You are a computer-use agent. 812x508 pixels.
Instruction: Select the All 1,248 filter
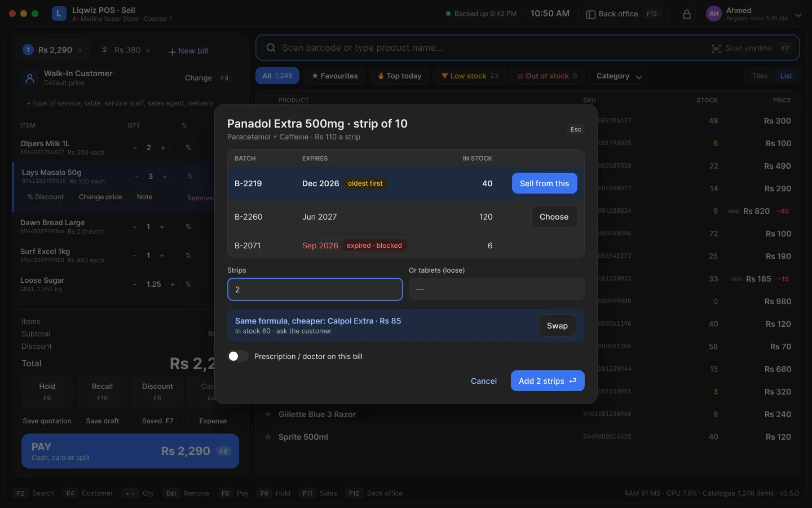coord(277,76)
